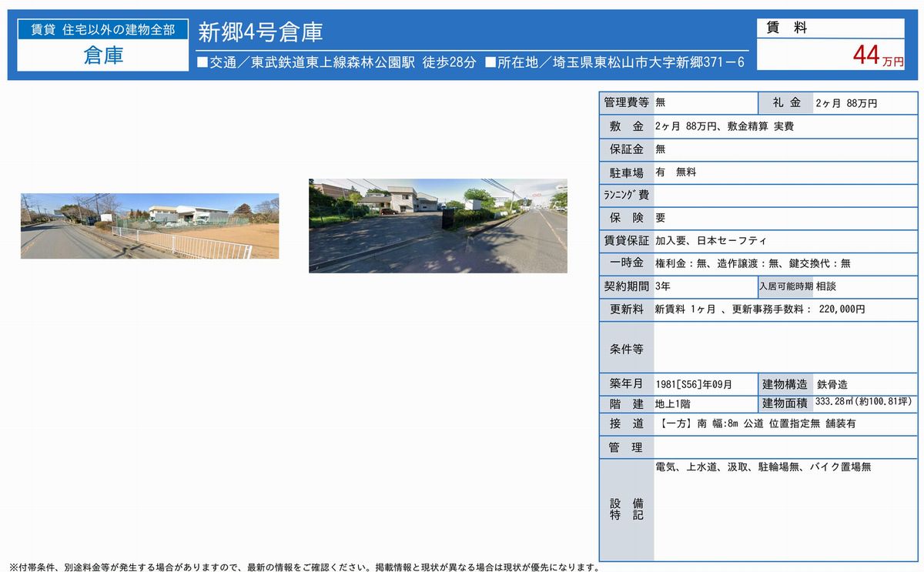
Task: Click the 階建 row label
Action: (626, 404)
